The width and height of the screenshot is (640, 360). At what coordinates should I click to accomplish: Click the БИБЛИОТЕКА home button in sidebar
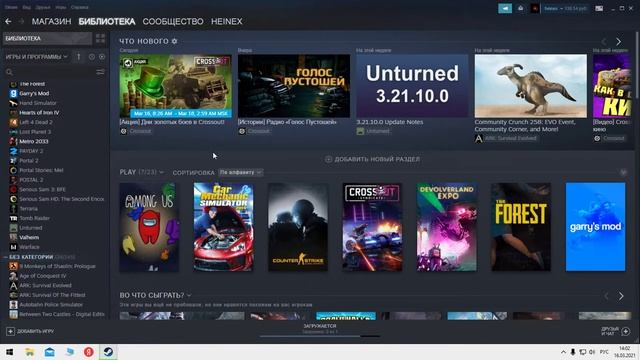(47, 38)
